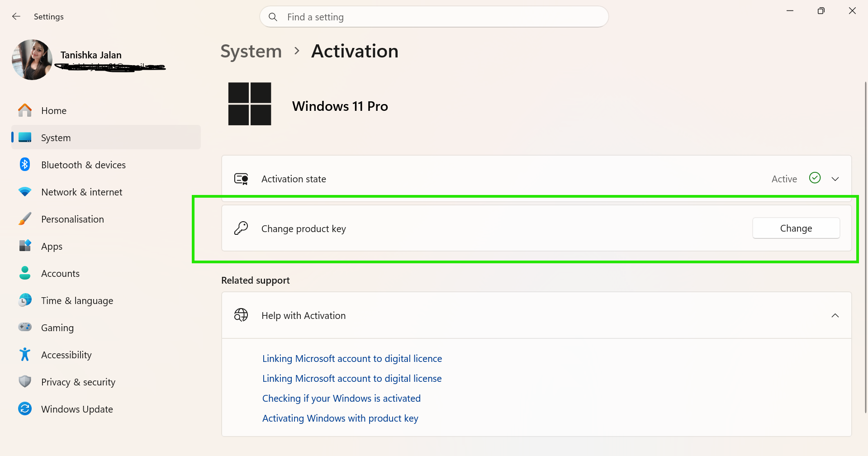The image size is (868, 456).
Task: Click the Gaming controller icon
Action: pos(25,327)
